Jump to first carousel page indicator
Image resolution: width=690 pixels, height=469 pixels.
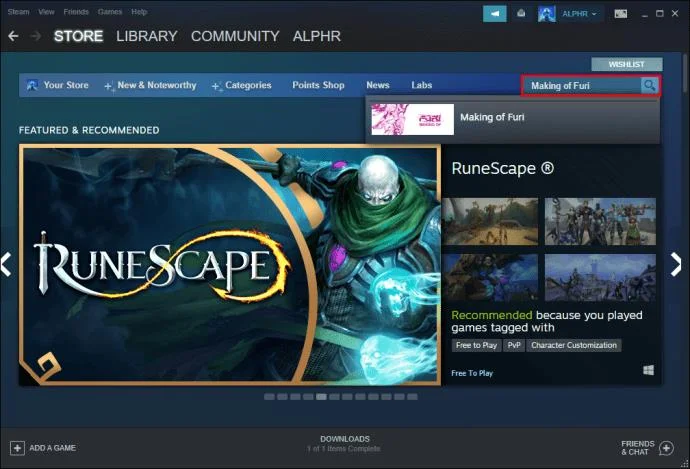pos(269,397)
